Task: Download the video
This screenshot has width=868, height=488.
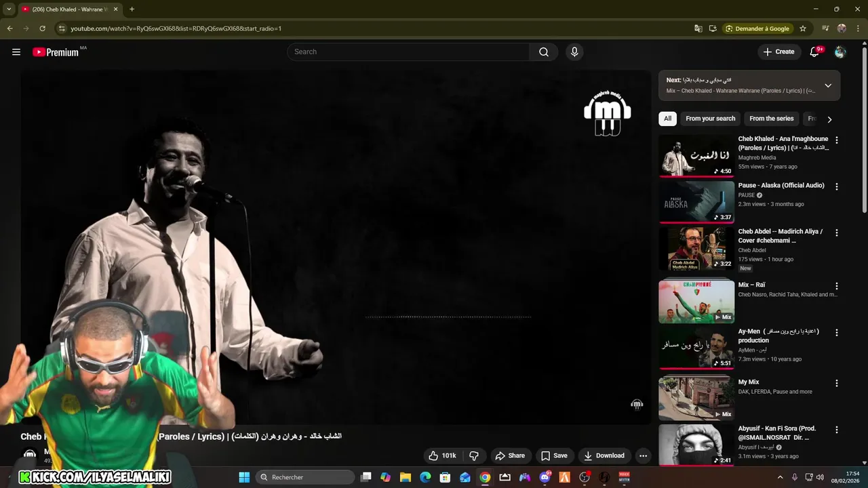Action: [604, 455]
